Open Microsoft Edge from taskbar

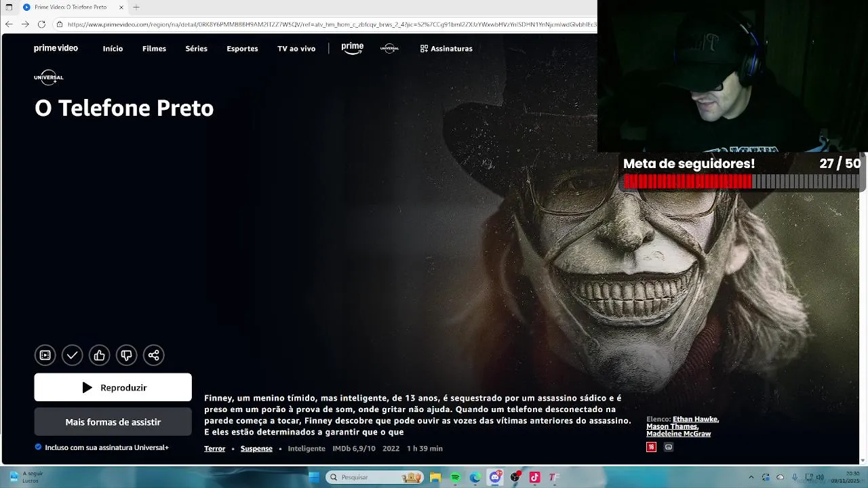475,477
